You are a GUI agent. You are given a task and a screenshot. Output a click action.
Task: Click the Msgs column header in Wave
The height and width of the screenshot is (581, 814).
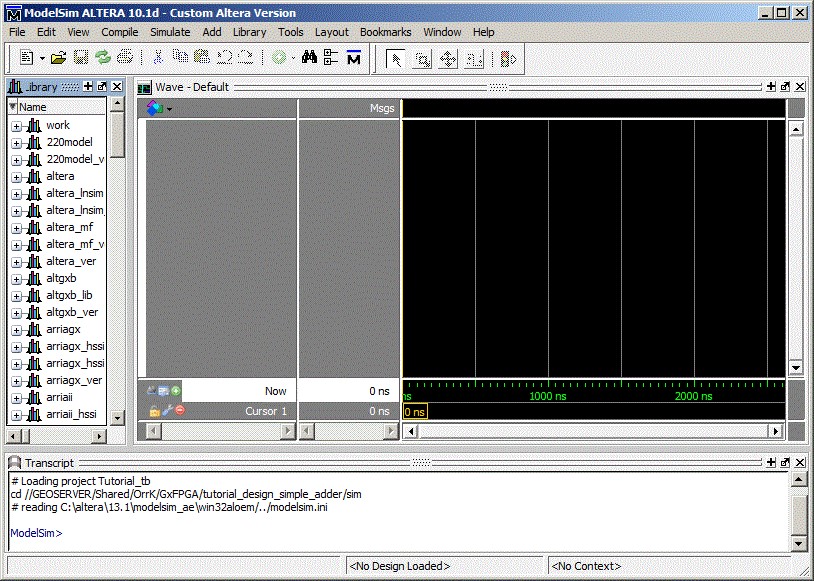349,108
